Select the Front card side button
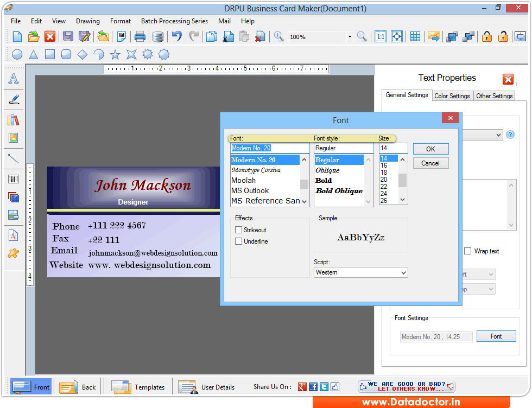Screen dimensions: 532x408 (x=31, y=387)
